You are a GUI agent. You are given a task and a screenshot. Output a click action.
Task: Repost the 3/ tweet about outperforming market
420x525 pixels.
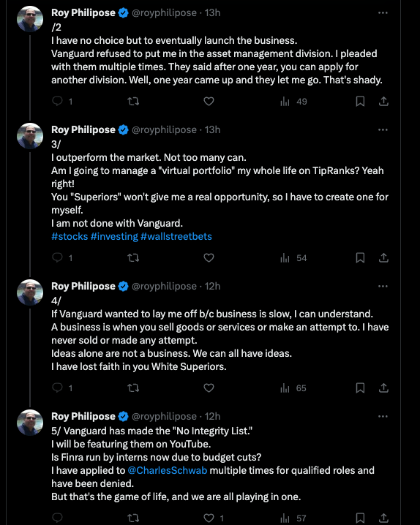click(x=133, y=258)
